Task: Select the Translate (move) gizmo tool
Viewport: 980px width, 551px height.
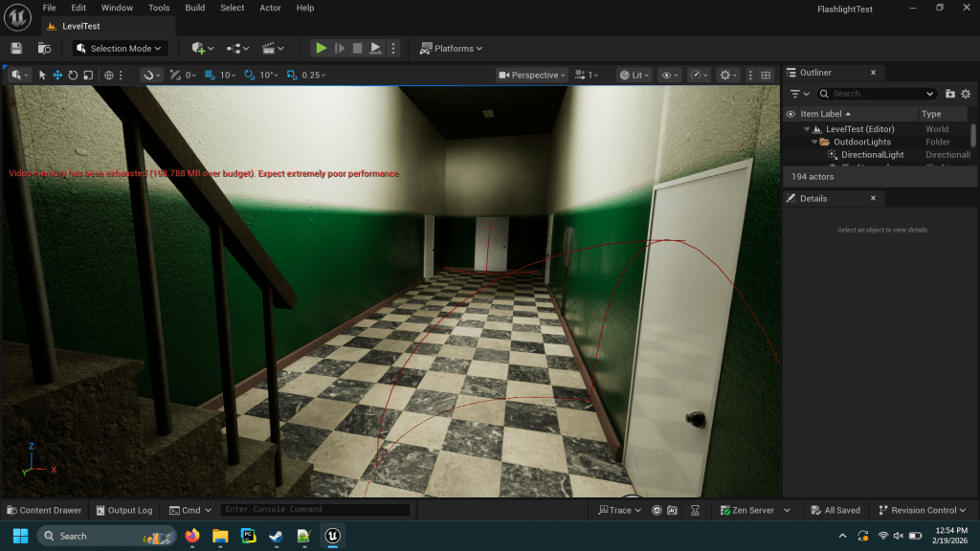Action: 57,75
